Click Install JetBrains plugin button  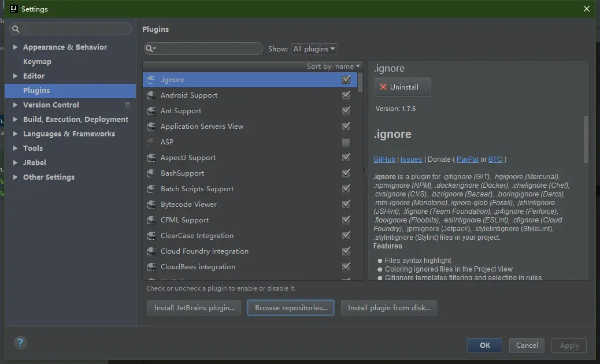pyautogui.click(x=194, y=308)
